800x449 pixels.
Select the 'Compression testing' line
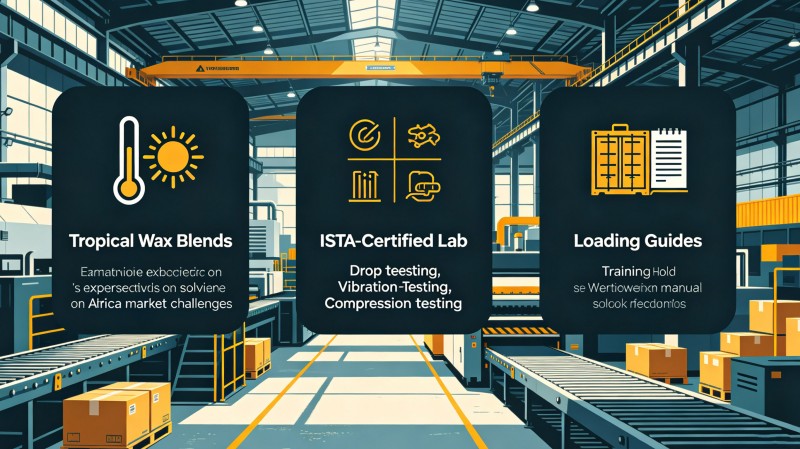pos(393,304)
